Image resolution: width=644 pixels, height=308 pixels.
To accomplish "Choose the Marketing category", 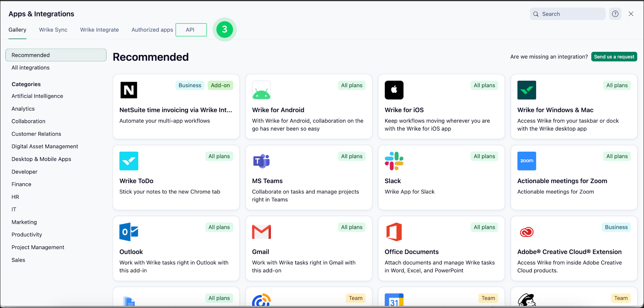I will pyautogui.click(x=24, y=222).
